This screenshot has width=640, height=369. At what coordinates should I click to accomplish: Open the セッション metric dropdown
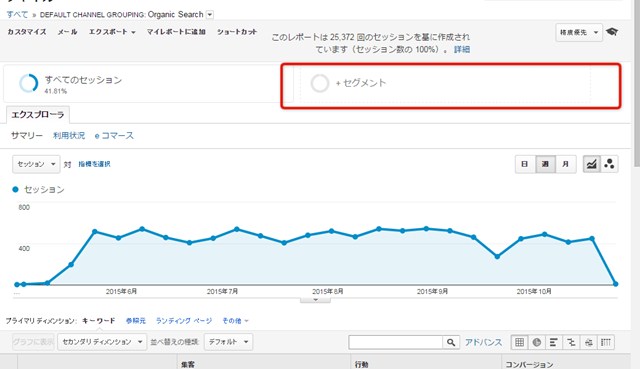click(x=36, y=164)
